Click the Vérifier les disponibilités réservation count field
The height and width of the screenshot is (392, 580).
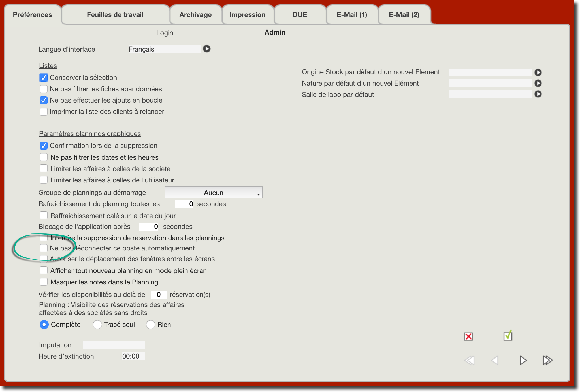[159, 295]
